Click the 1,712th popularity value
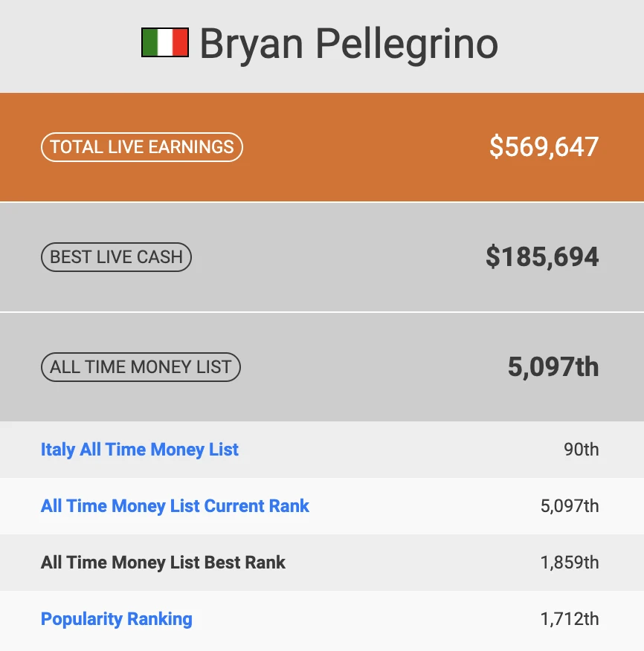Screen dimensions: 644x651 (x=569, y=619)
